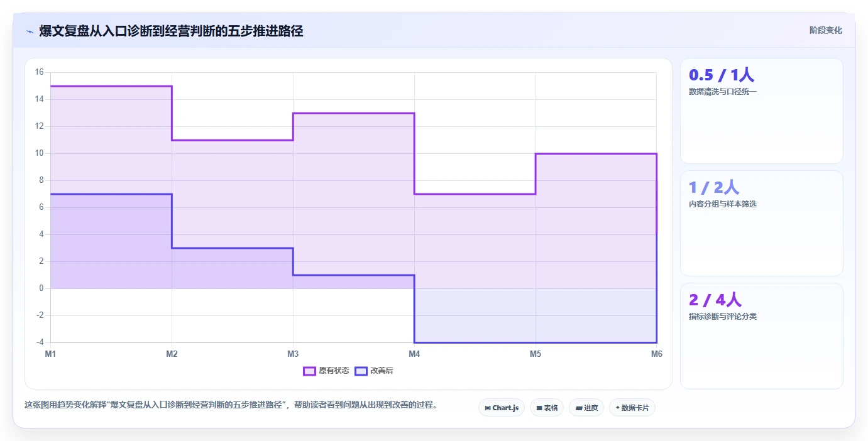This screenshot has height=441, width=868.
Task: Click the M2 axis label
Action: (172, 354)
